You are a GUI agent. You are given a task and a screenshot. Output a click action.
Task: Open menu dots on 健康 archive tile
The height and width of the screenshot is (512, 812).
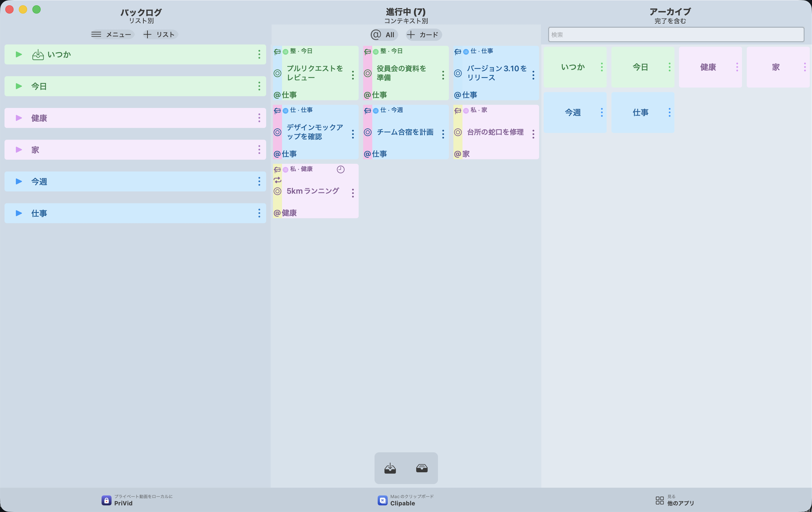[737, 67]
